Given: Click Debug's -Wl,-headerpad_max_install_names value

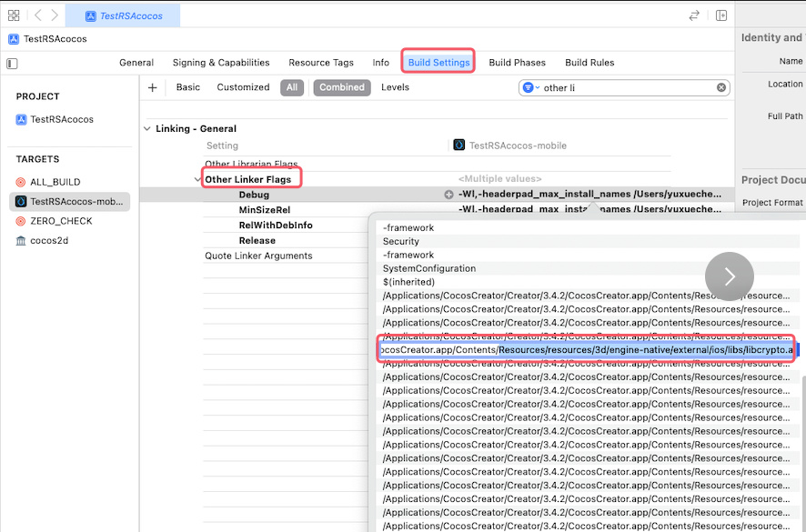Looking at the screenshot, I should point(589,194).
